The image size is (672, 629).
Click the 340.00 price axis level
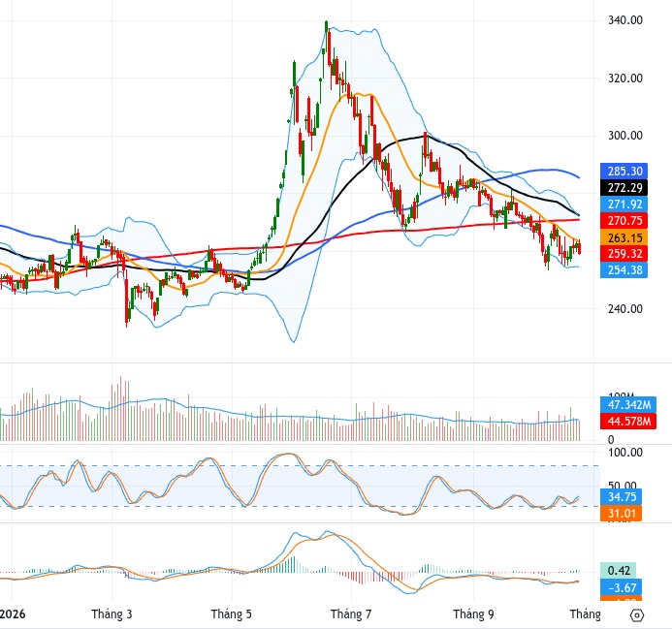(625, 20)
